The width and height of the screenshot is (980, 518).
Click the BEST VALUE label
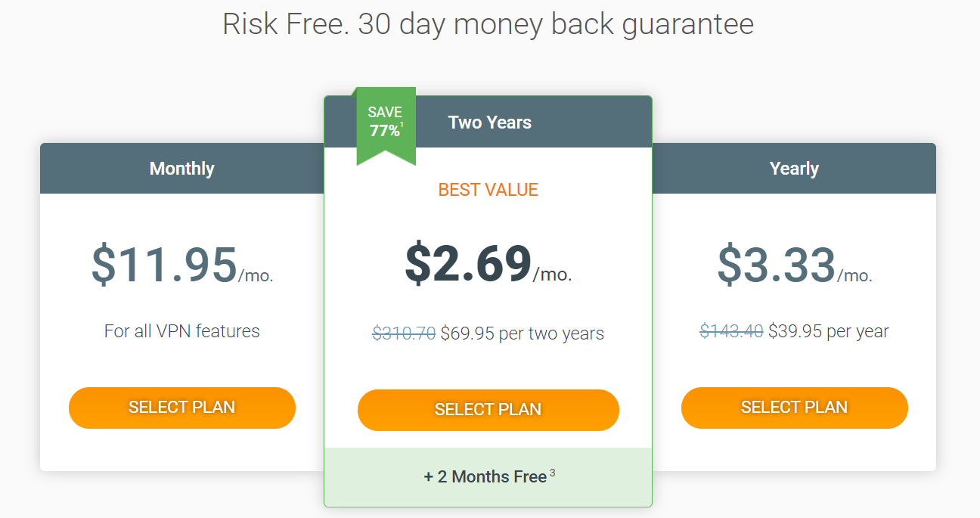488,190
